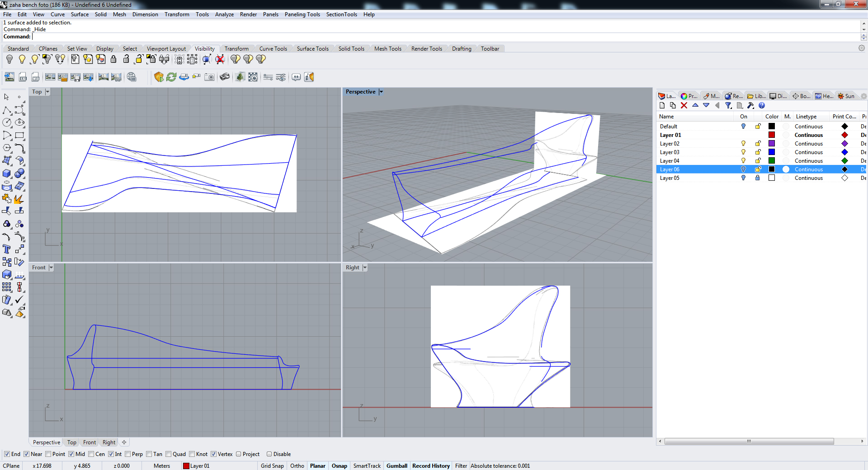868x470 pixels.
Task: Click the green refresh arrows render icon
Action: 171,77
